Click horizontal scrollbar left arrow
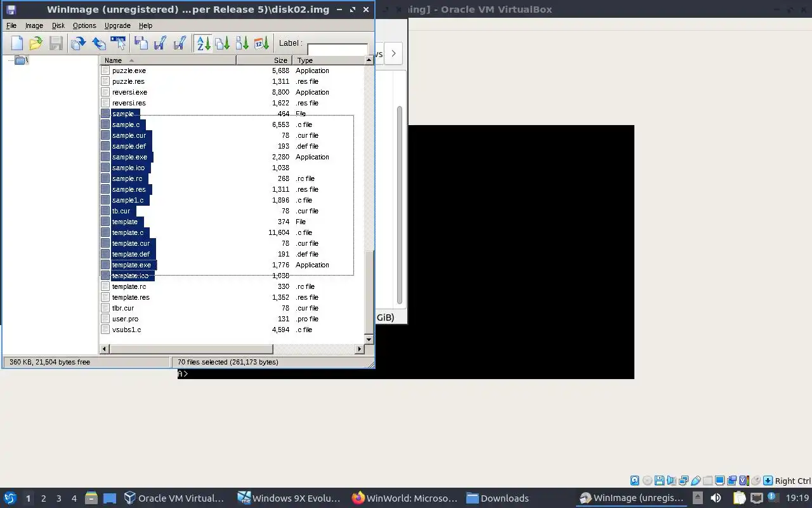 (105, 349)
